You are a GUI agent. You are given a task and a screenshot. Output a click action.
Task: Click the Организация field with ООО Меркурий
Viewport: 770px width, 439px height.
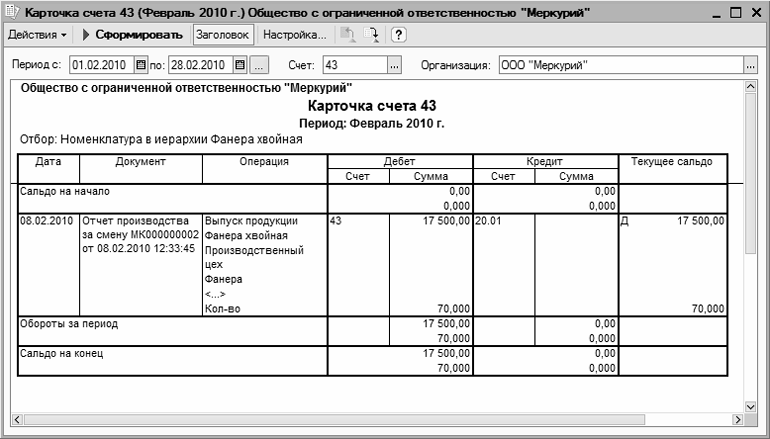619,65
